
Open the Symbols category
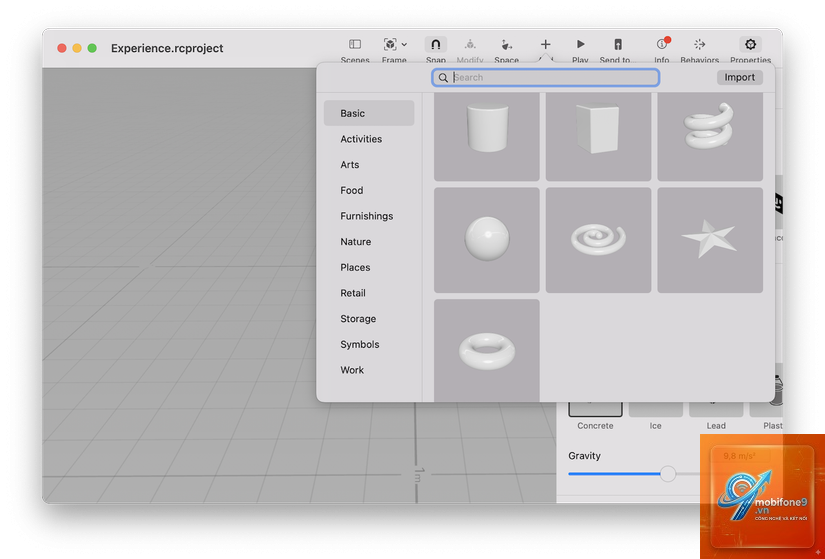[x=369, y=344]
